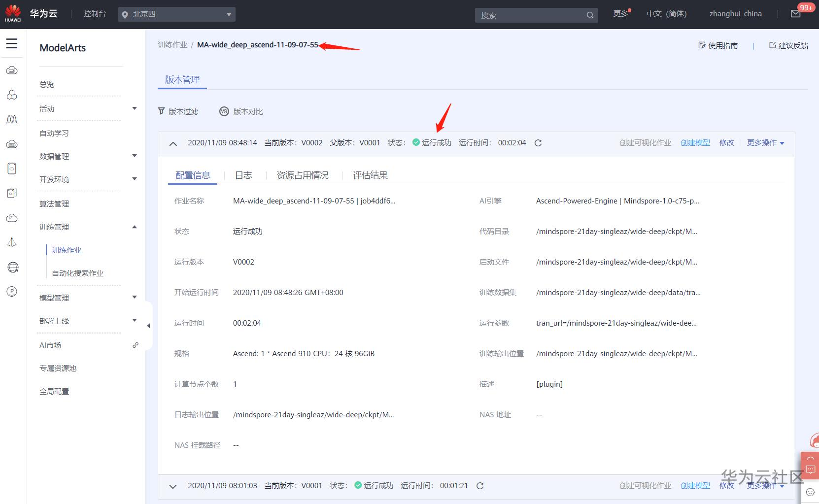Open the circled IP service icon
The height and width of the screenshot is (504, 819).
12,292
